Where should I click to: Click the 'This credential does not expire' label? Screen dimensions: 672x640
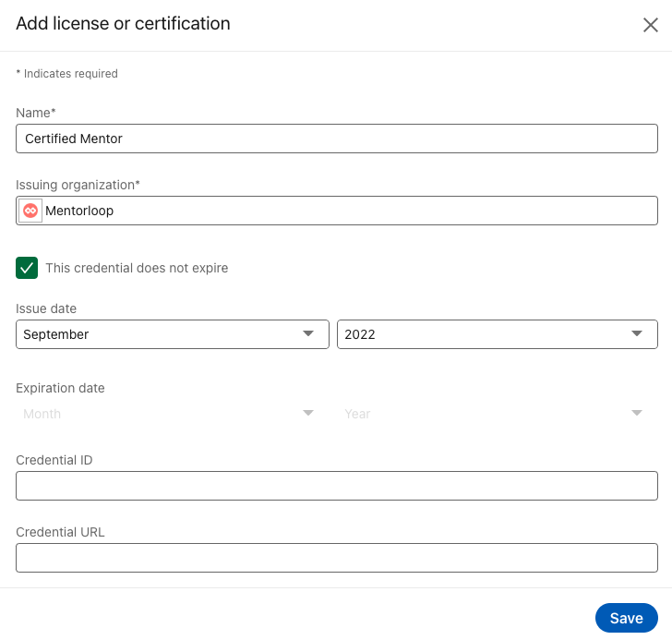click(x=137, y=268)
